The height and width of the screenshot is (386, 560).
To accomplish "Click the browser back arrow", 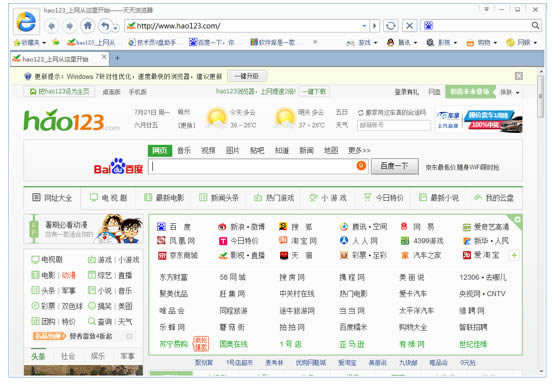I will coord(52,26).
